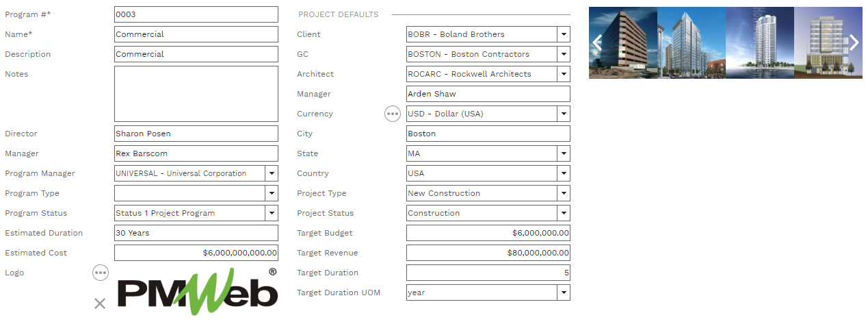Image resolution: width=868 pixels, height=324 pixels.
Task: Click the Notes text area
Action: [196, 94]
